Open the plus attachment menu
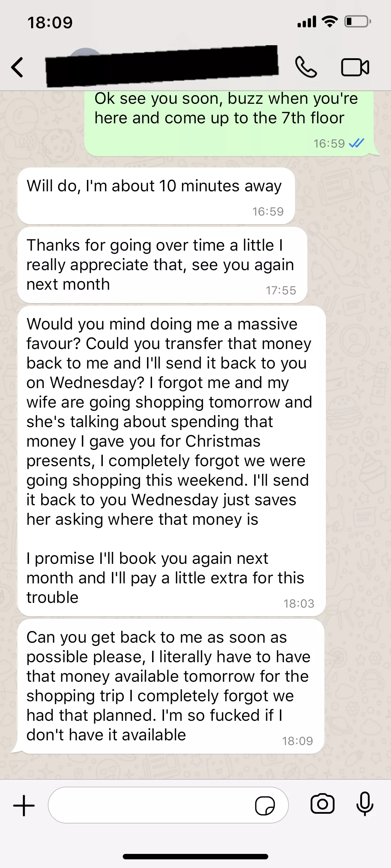The image size is (391, 868). 24,805
